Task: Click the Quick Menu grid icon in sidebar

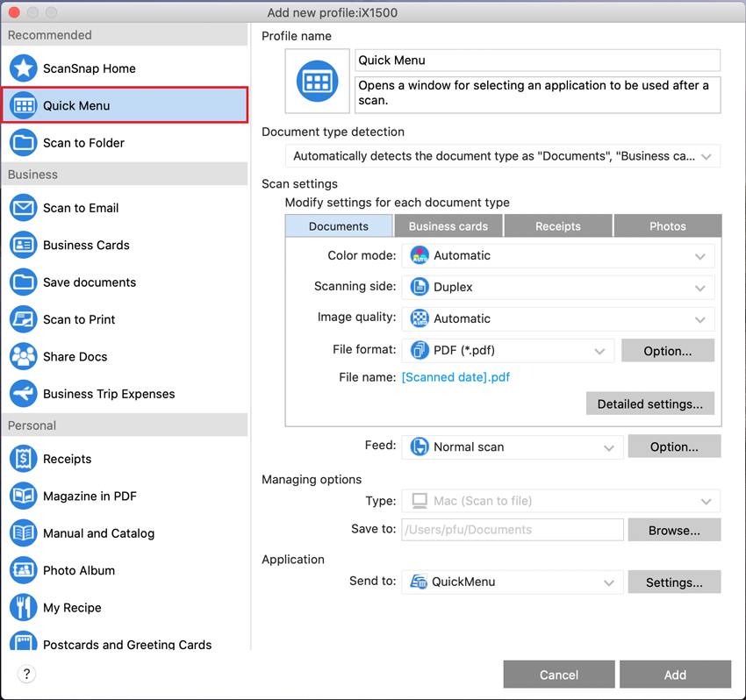Action: click(24, 105)
